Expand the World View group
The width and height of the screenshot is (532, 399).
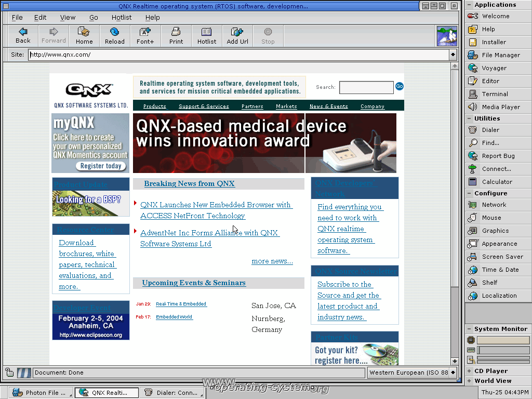coord(469,381)
